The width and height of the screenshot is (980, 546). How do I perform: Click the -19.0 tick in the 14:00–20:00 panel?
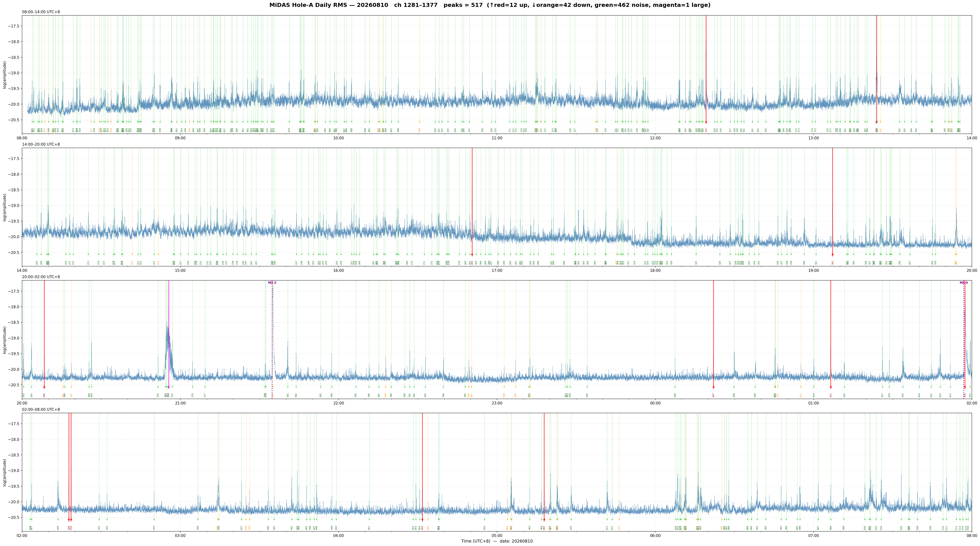coord(14,205)
